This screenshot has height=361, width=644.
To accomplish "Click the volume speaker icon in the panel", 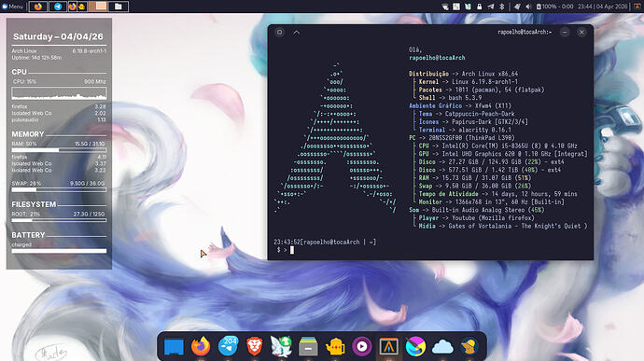I will [x=528, y=7].
